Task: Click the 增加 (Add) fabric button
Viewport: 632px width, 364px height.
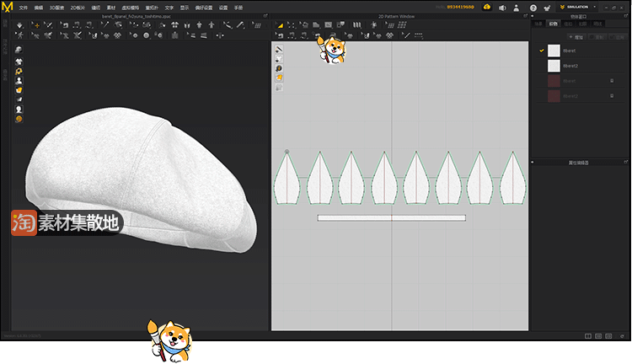Action: coord(577,38)
